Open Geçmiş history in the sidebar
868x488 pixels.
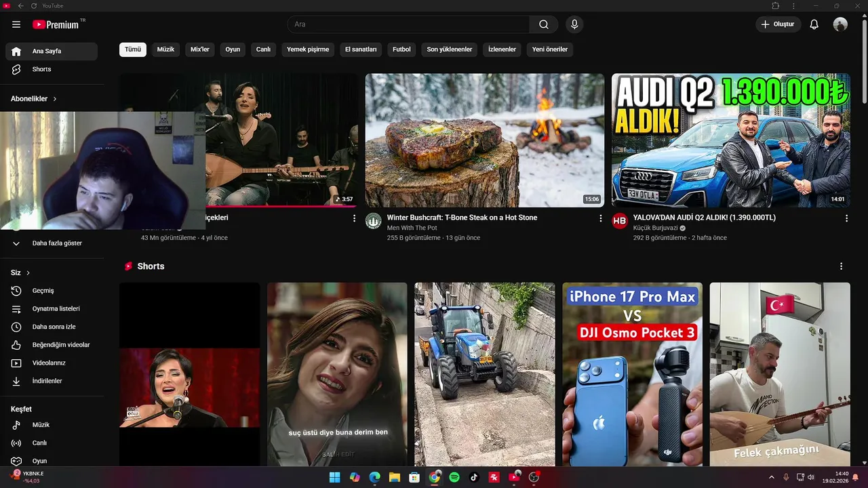click(x=52, y=291)
